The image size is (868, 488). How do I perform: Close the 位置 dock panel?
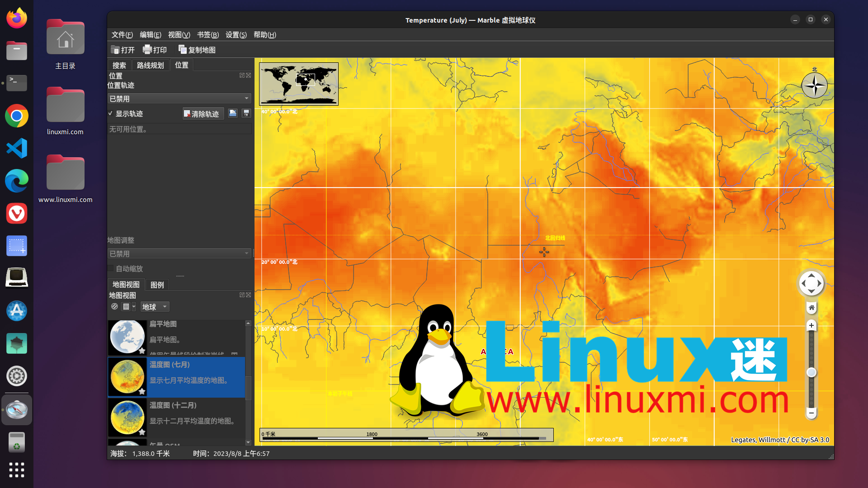point(248,75)
